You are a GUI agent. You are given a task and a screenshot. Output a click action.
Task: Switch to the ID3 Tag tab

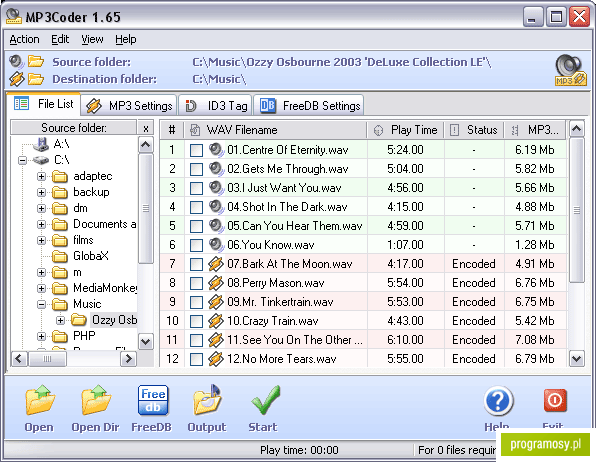pos(215,105)
